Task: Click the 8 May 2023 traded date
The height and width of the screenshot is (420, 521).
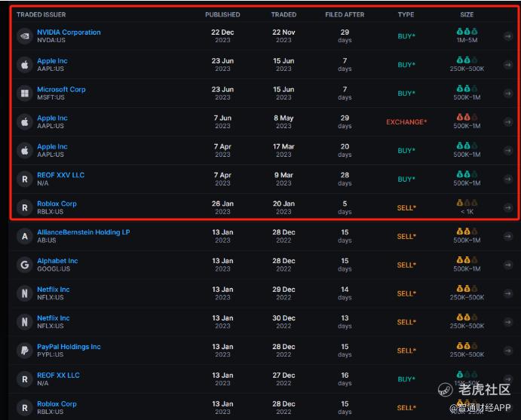Action: click(x=283, y=121)
